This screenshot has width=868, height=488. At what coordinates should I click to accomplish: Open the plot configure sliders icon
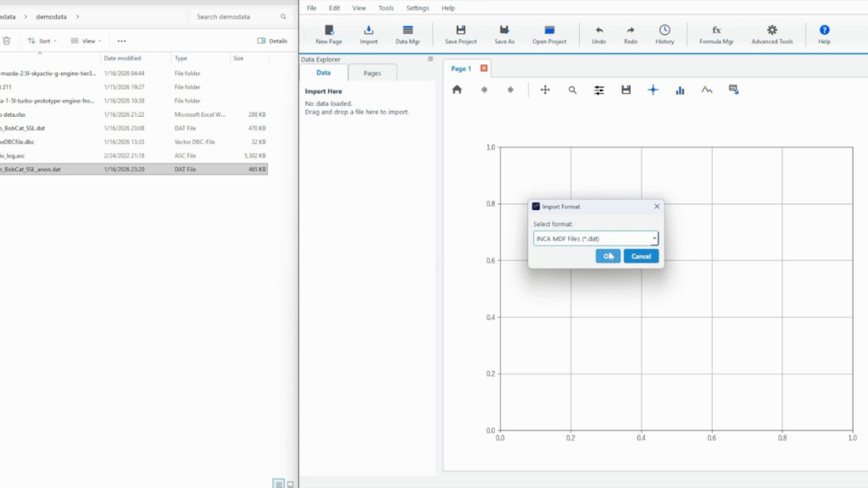pyautogui.click(x=599, y=90)
